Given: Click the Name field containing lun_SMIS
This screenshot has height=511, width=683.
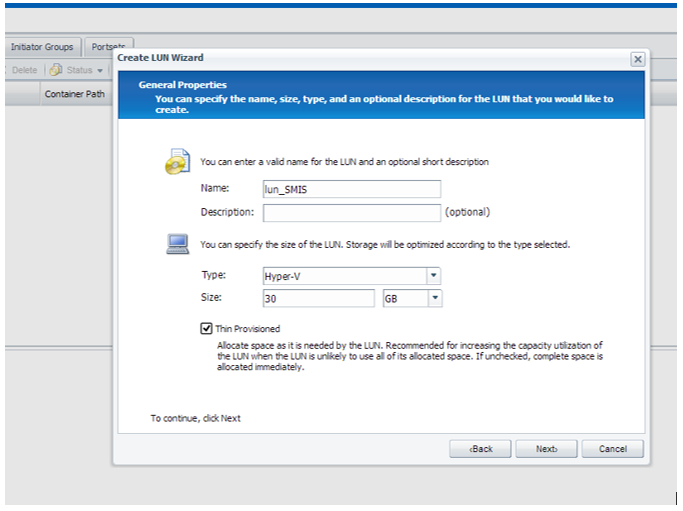Looking at the screenshot, I should 350,189.
